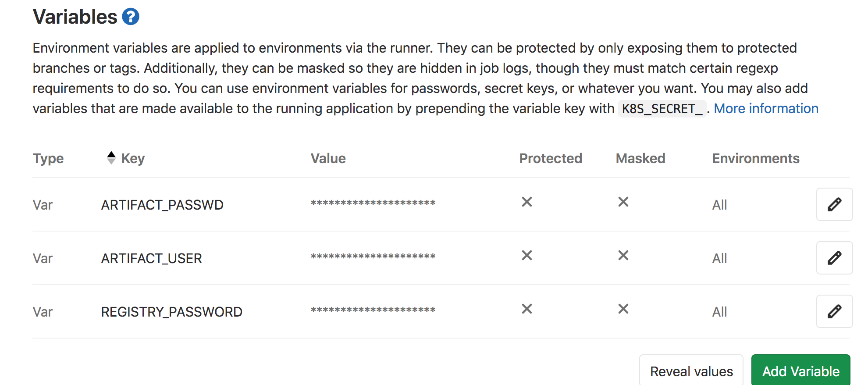Click the Variables help question mark icon

(x=131, y=17)
